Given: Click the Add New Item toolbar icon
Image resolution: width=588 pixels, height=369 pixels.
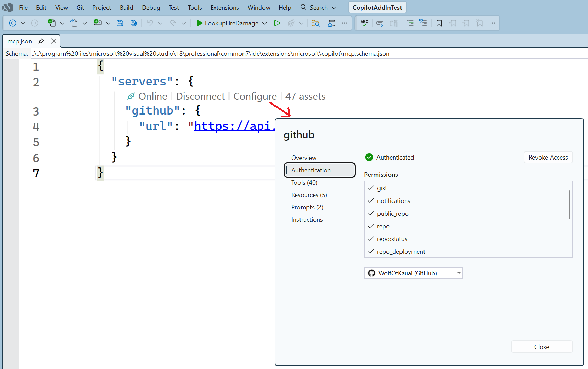Looking at the screenshot, I should 98,23.
